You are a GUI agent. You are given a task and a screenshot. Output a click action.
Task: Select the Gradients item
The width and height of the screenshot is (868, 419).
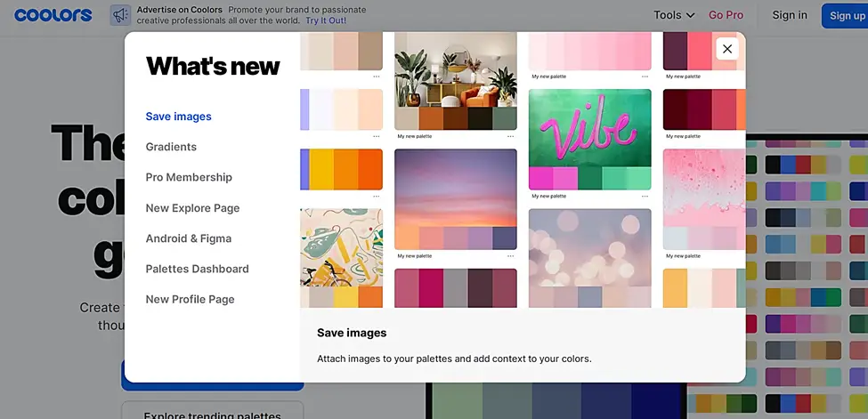pos(171,147)
